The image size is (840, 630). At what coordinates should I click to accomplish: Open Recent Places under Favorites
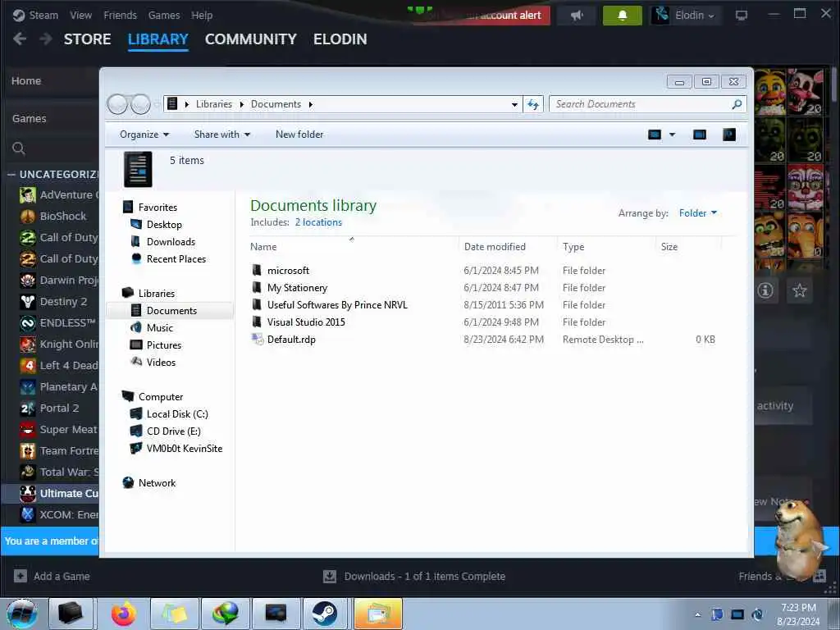(176, 258)
